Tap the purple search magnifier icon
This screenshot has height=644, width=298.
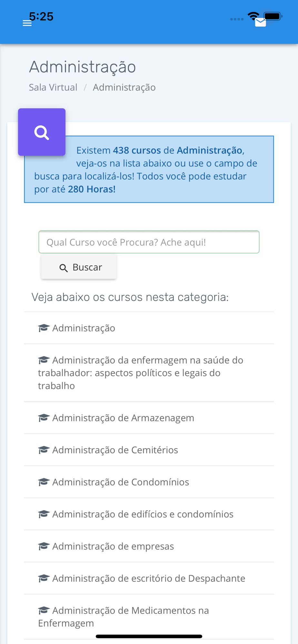(42, 132)
